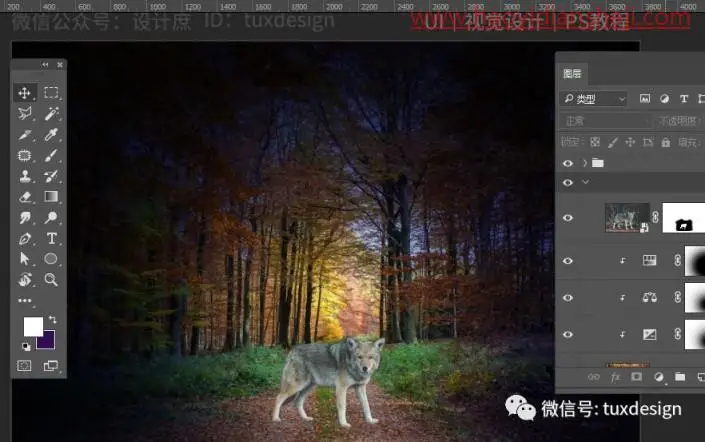This screenshot has width=705, height=442.
Task: Toggle Quick Mask mode
Action: pos(24,366)
